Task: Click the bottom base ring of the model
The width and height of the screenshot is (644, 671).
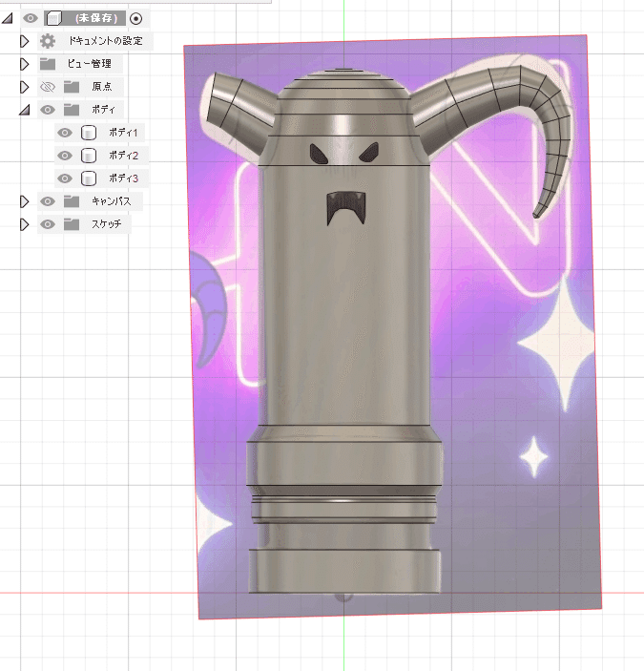Action: pos(344,572)
